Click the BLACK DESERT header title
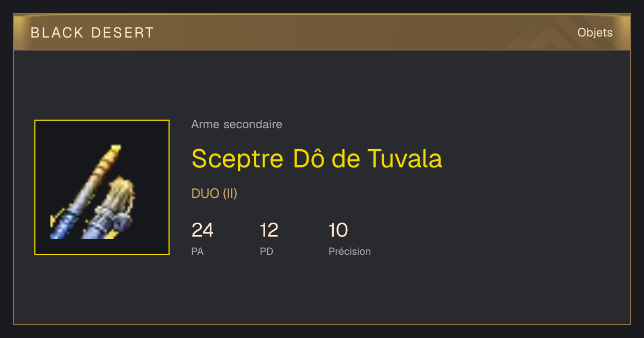The image size is (644, 338). click(92, 33)
